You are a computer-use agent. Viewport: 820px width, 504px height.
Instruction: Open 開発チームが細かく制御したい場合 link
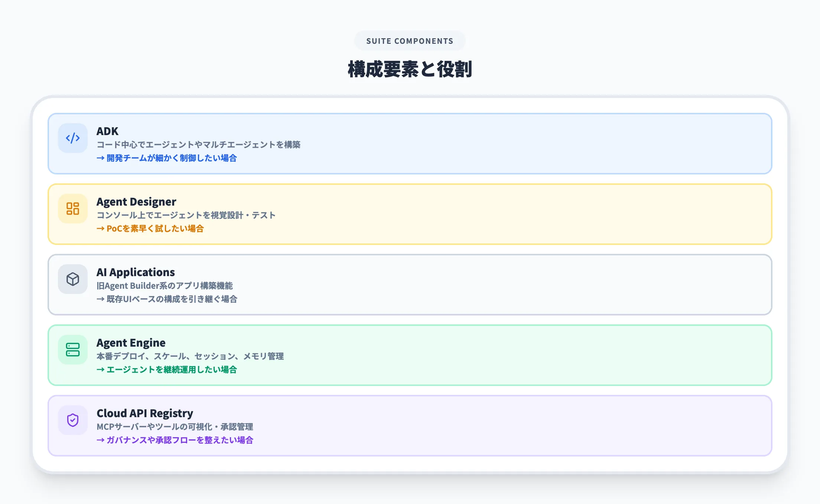171,158
